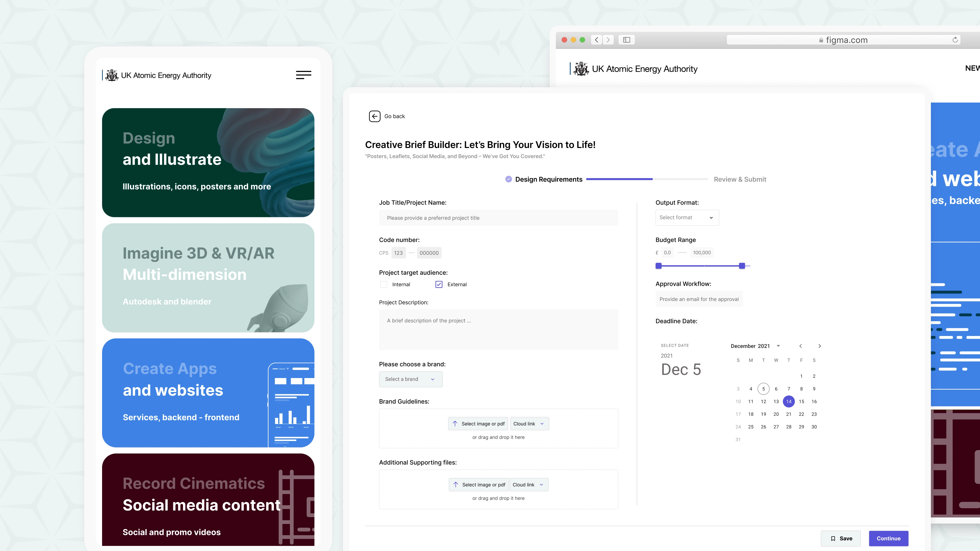Image resolution: width=980 pixels, height=551 pixels.
Task: Click the page reload icon in the address bar
Action: click(x=955, y=40)
